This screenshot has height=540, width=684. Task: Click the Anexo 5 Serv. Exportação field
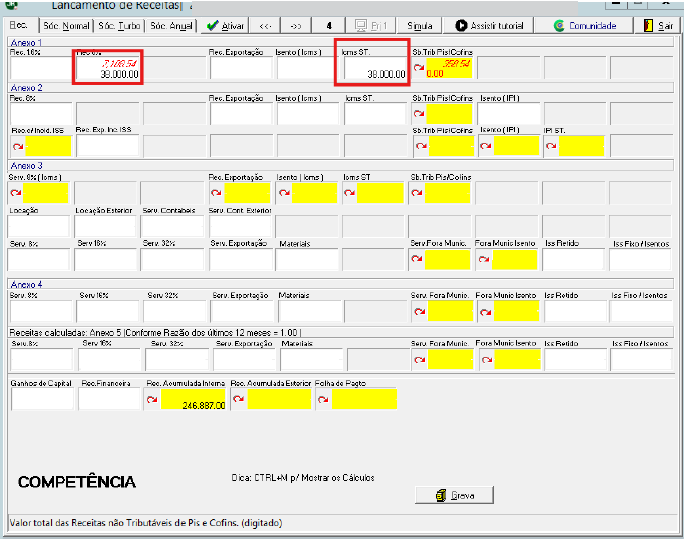244,359
